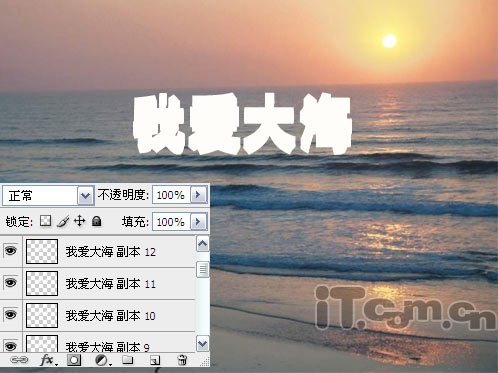Hide layer 我爱大海 副本 11

click(x=11, y=283)
